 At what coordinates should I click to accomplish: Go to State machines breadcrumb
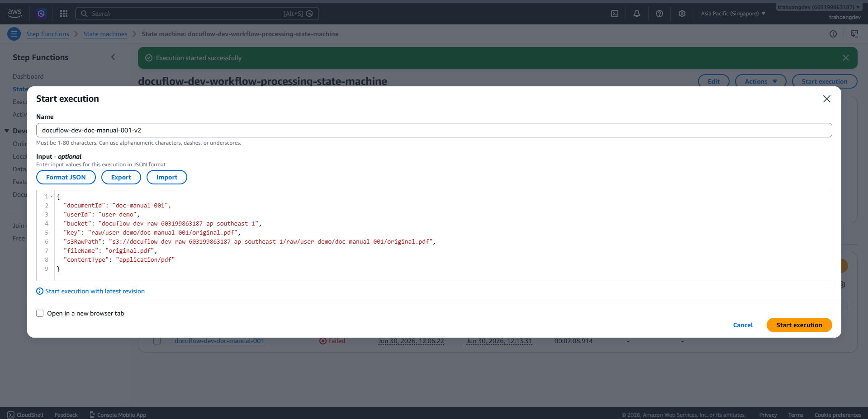[x=105, y=34]
